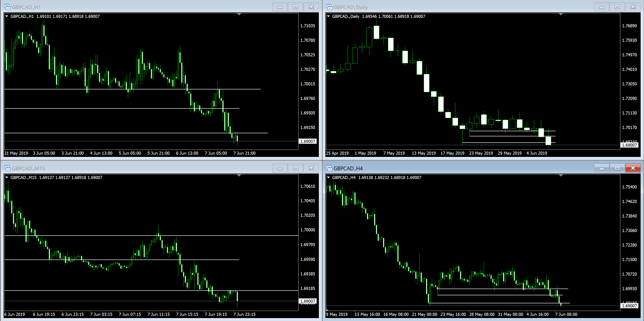Click the chart shift triangle in H1 chart
644x321 pixels.
click(x=239, y=15)
